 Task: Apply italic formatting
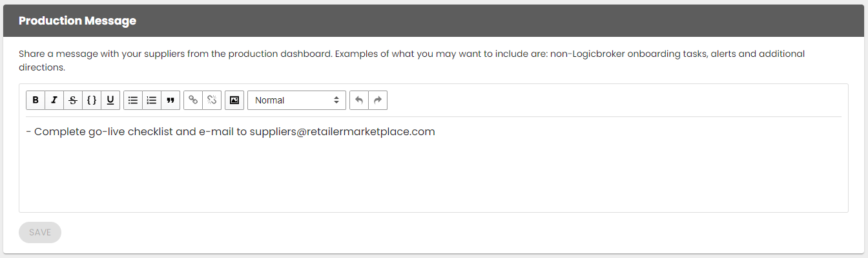click(54, 100)
